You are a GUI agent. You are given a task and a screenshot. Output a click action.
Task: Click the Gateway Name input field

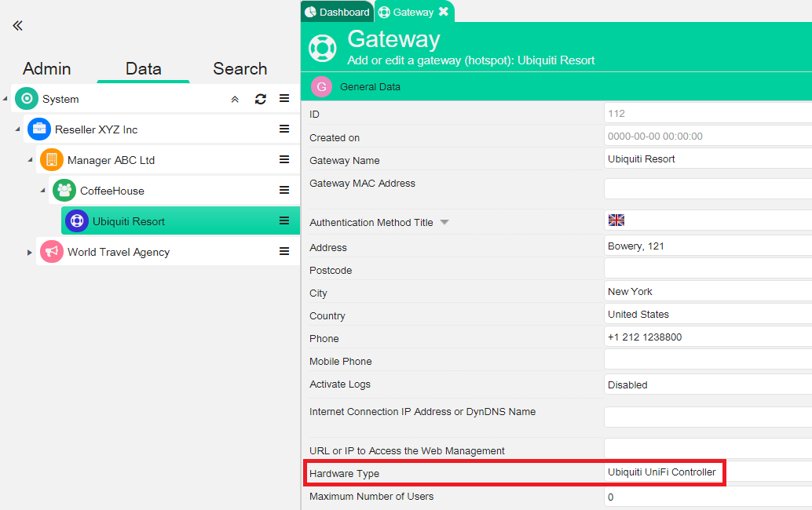pos(707,159)
